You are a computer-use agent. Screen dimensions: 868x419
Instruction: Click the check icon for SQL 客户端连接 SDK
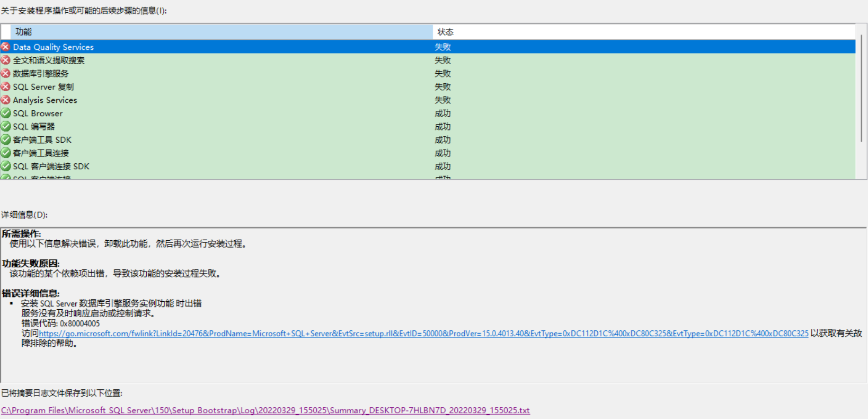(x=6, y=166)
